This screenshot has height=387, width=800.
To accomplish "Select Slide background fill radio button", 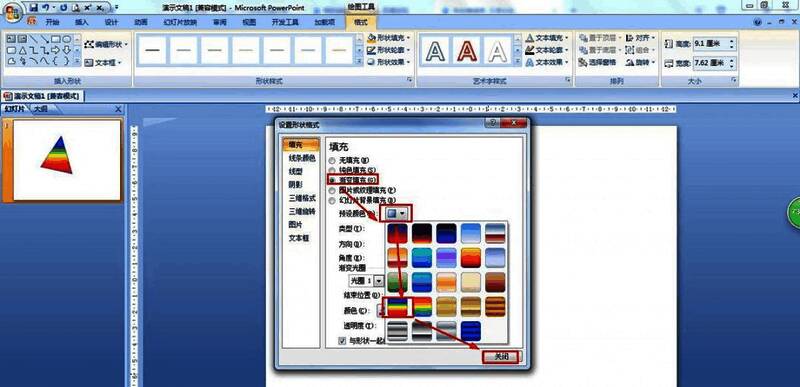I will 332,200.
